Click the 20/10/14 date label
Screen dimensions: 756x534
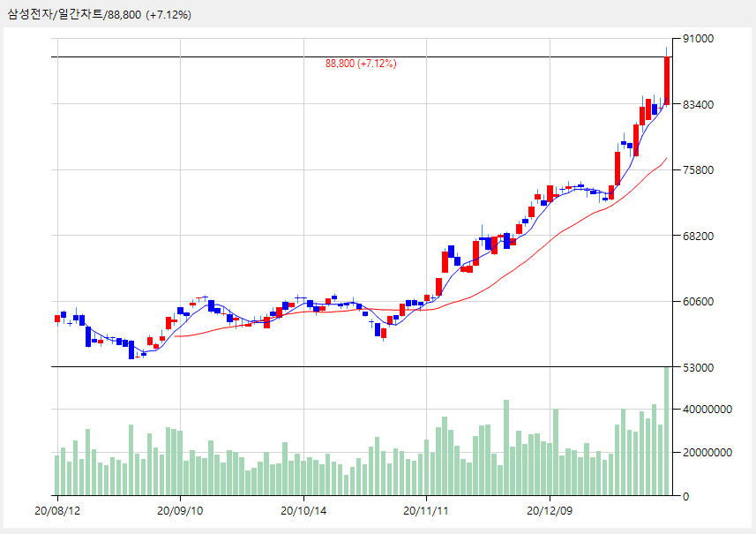(x=303, y=511)
